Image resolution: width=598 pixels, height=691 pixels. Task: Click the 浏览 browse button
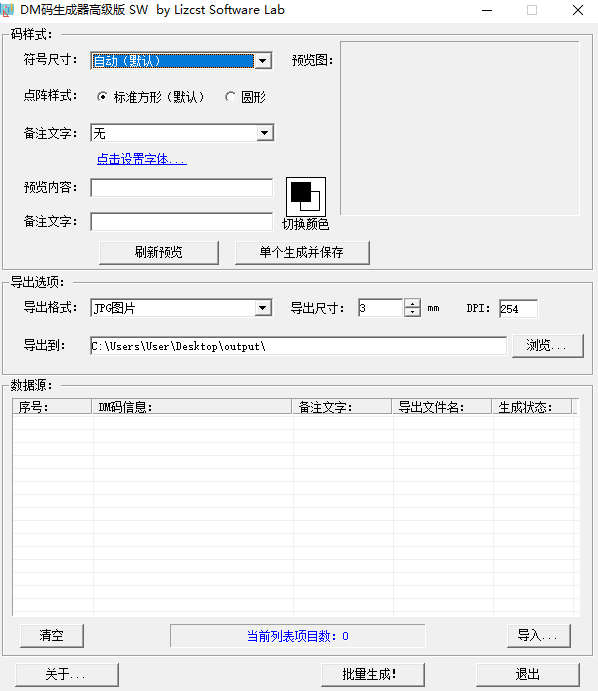[548, 346]
